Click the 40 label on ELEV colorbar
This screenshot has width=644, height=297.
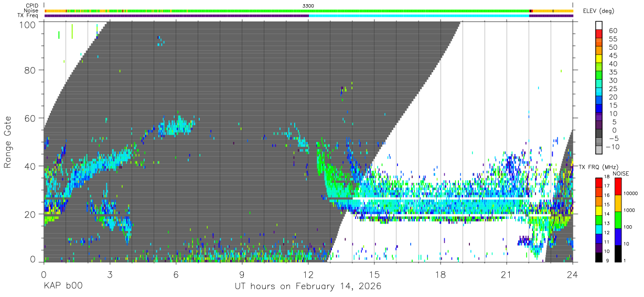[613, 64]
